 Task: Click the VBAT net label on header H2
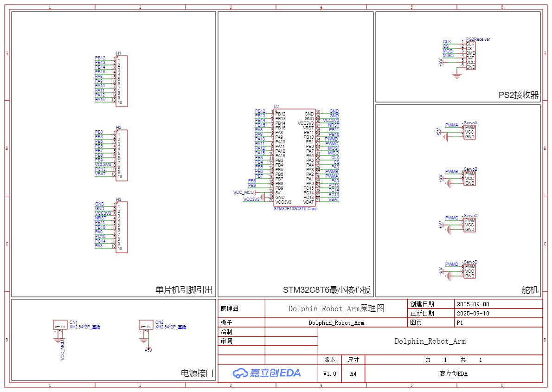(100, 174)
